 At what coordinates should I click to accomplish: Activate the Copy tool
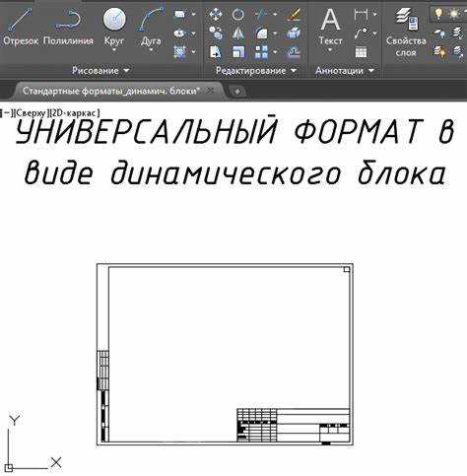tap(216, 33)
